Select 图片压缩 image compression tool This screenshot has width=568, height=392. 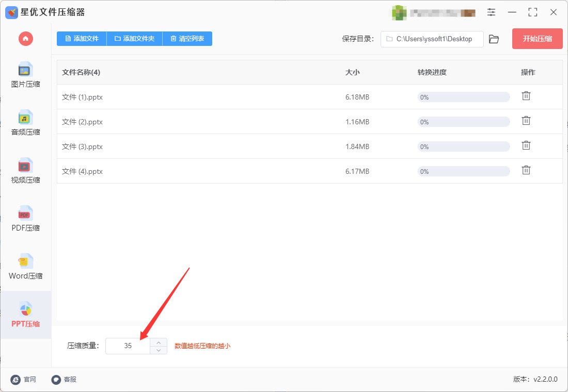click(26, 75)
